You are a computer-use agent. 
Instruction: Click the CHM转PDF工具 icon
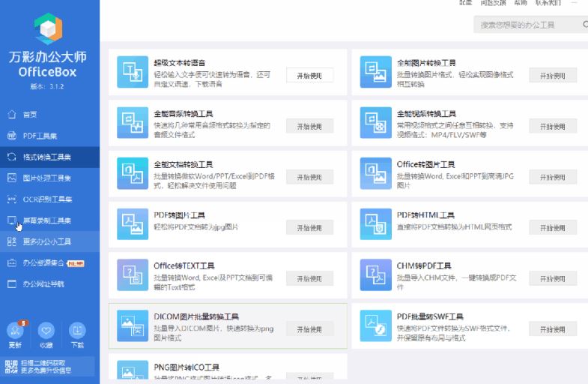(375, 274)
